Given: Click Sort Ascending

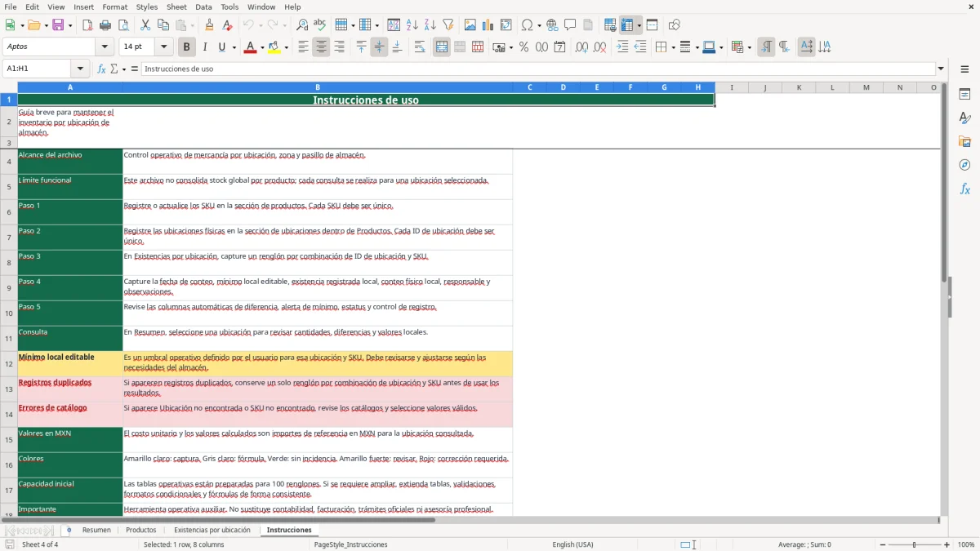Looking at the screenshot, I should 412,25.
